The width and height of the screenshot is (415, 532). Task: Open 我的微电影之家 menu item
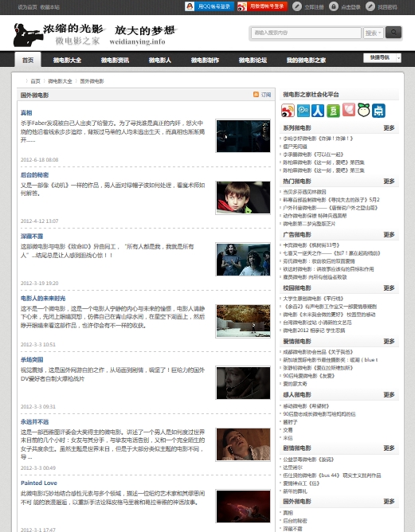point(306,60)
